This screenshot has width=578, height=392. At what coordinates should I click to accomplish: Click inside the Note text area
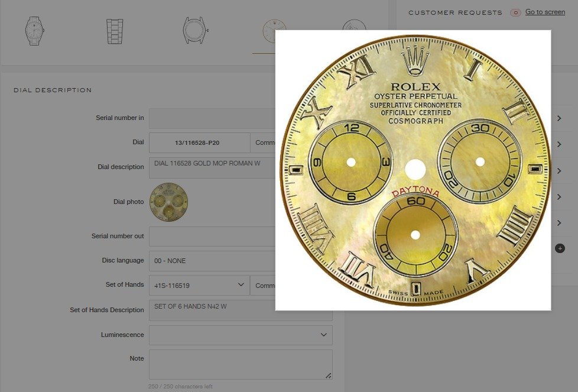click(240, 364)
